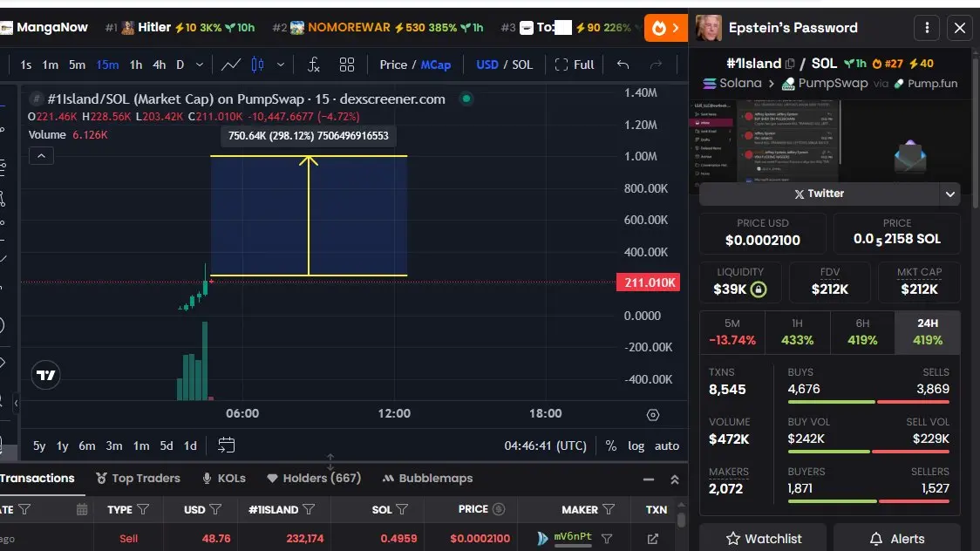
Task: Undo last chart action
Action: (x=623, y=65)
